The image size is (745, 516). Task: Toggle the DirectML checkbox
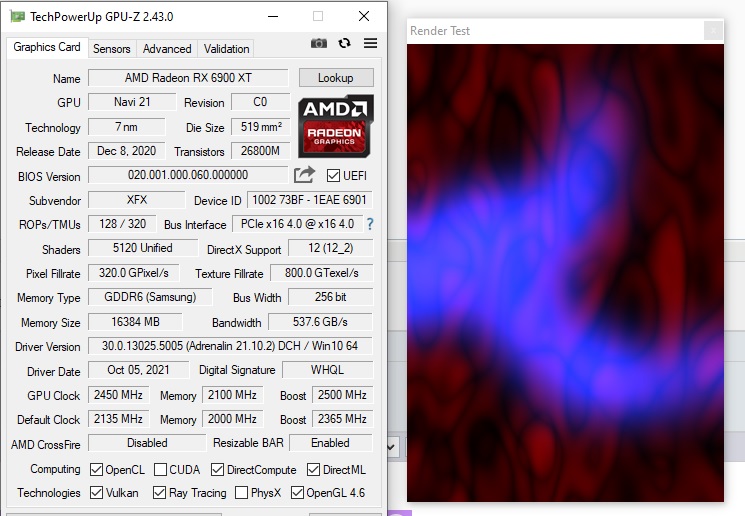point(314,469)
